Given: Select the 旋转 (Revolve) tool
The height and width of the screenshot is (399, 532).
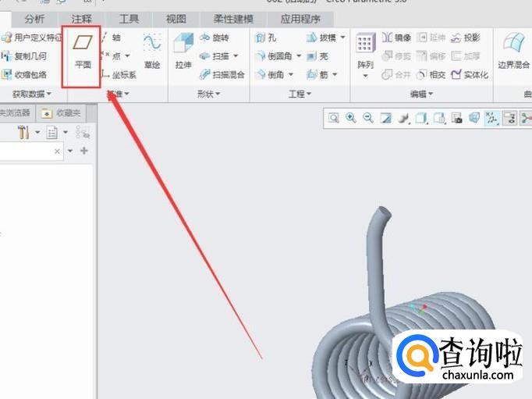Looking at the screenshot, I should [215, 37].
